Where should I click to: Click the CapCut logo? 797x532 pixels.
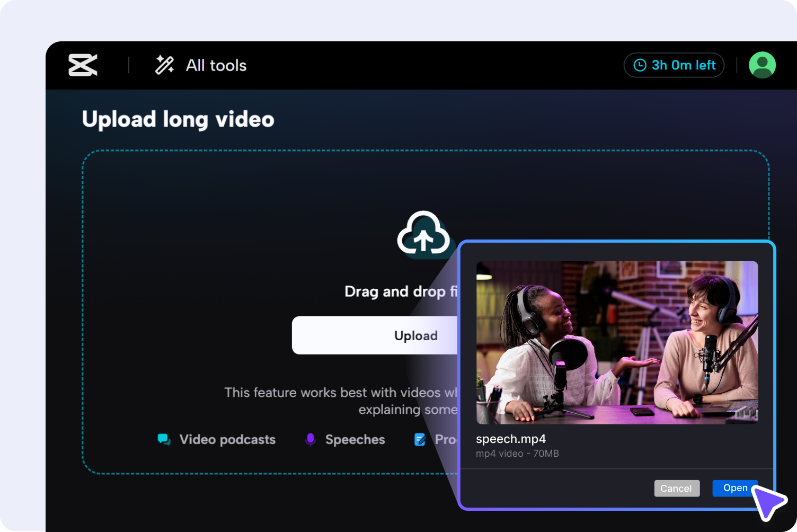[x=82, y=65]
